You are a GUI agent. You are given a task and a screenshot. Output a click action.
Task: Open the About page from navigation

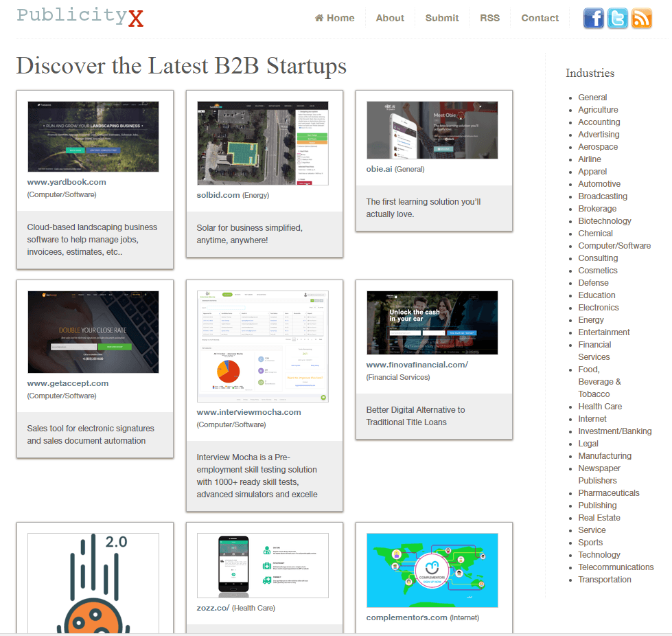pyautogui.click(x=390, y=18)
